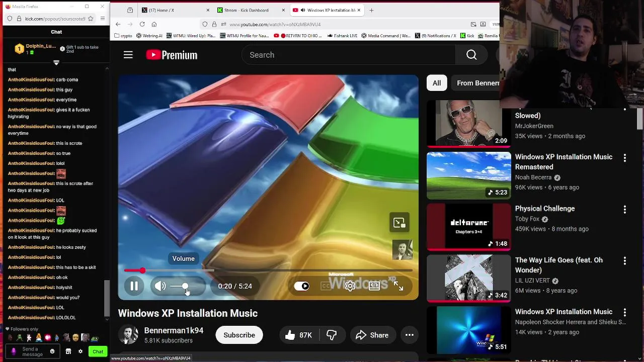644x362 pixels.
Task: Open the Kick chat shop icon
Action: (x=68, y=351)
